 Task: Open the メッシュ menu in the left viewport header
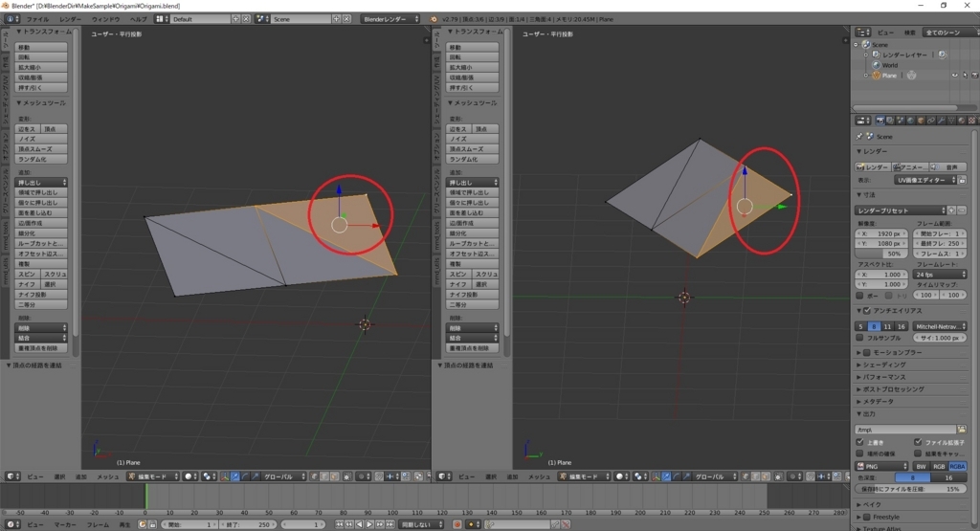tap(107, 476)
